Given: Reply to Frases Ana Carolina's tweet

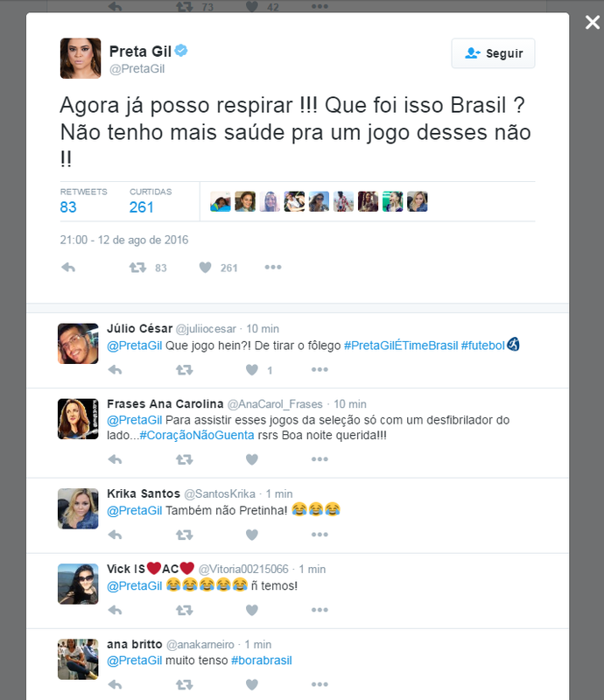Looking at the screenshot, I should (115, 459).
